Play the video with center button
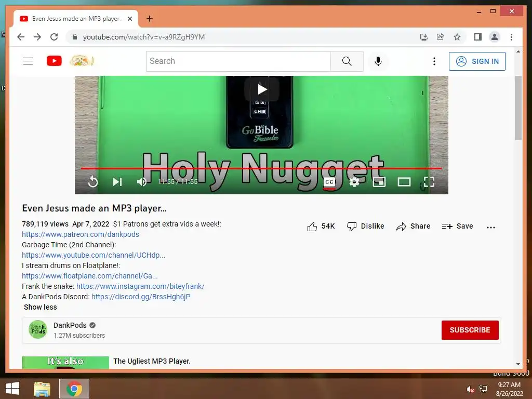532x399 pixels. pos(262,89)
